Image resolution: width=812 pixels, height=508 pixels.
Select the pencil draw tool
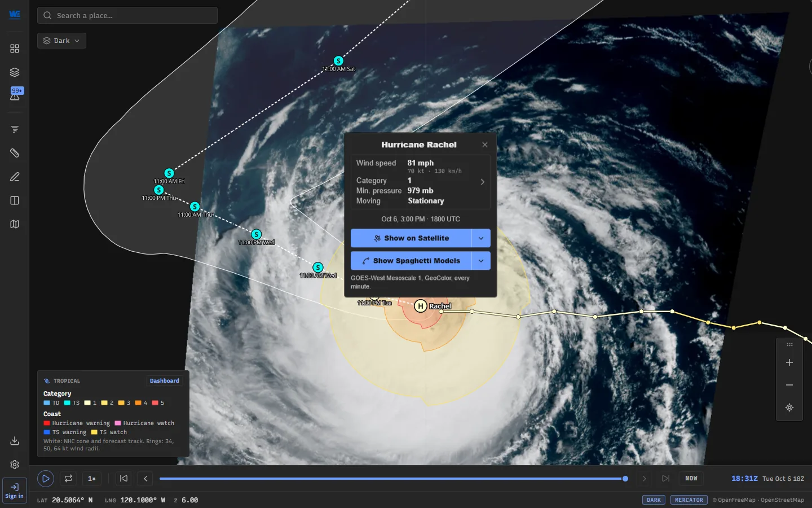(x=15, y=177)
